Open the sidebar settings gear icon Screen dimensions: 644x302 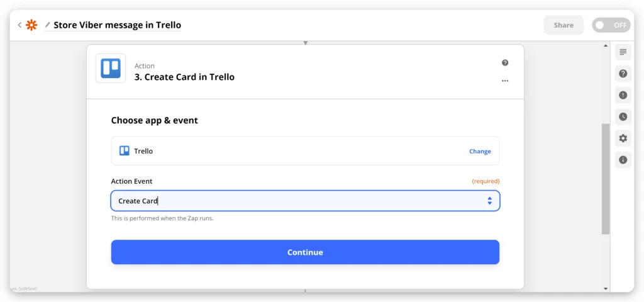coord(623,138)
